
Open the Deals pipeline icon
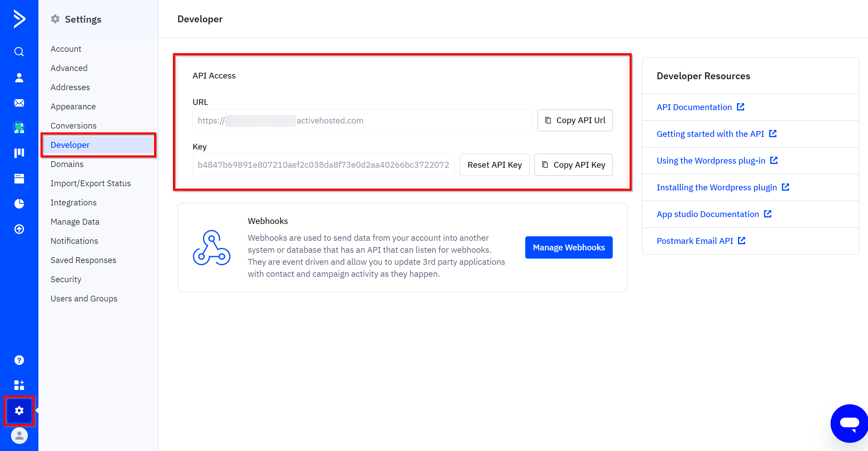(19, 153)
